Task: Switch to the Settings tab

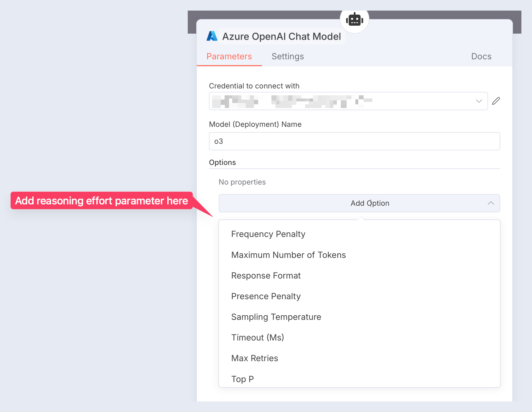Action: [x=287, y=56]
